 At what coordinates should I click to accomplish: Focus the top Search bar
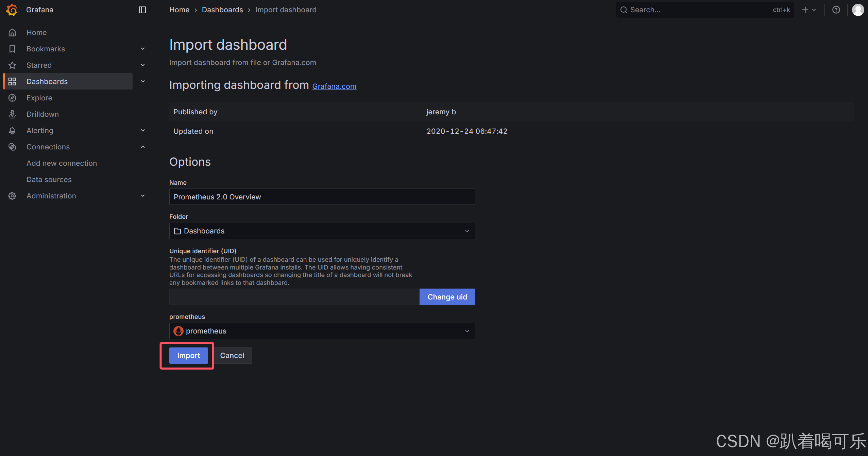[705, 10]
